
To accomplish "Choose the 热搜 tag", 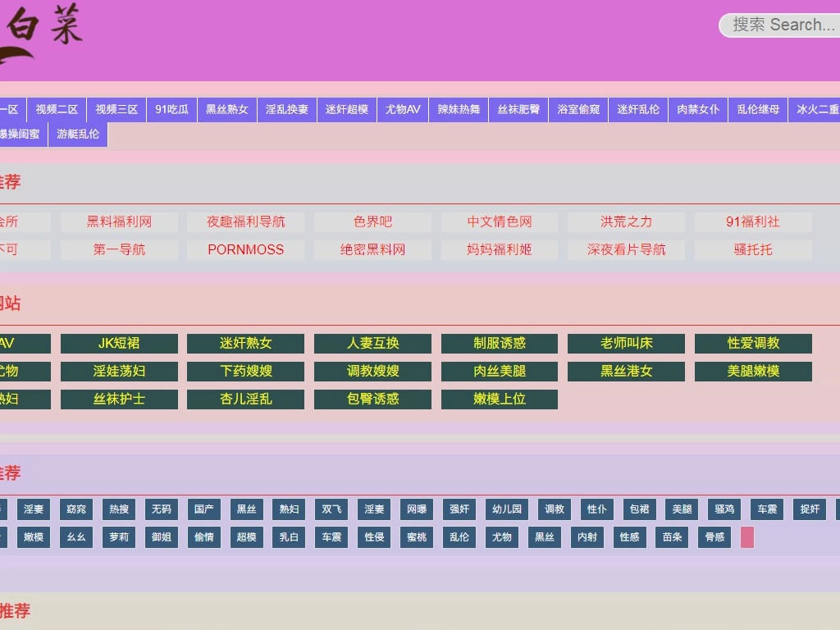I will click(x=119, y=509).
